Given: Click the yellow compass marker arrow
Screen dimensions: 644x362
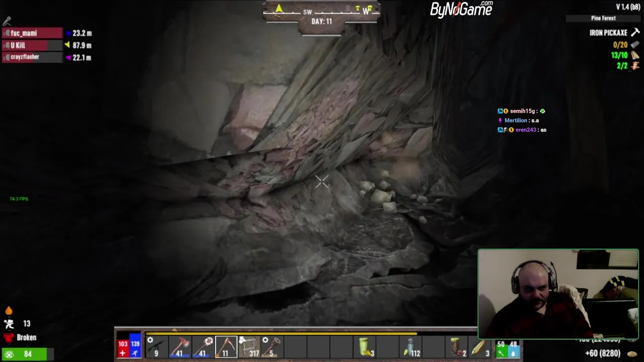Looking at the screenshot, I should pos(279,8).
